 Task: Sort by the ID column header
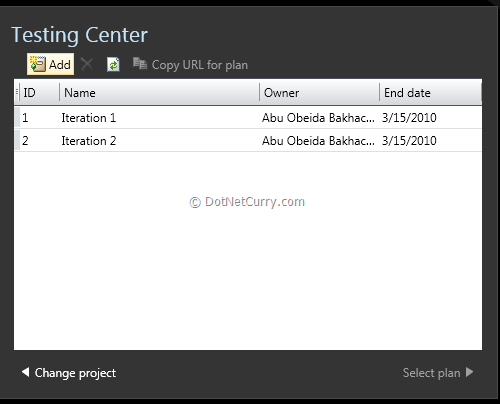coord(39,93)
